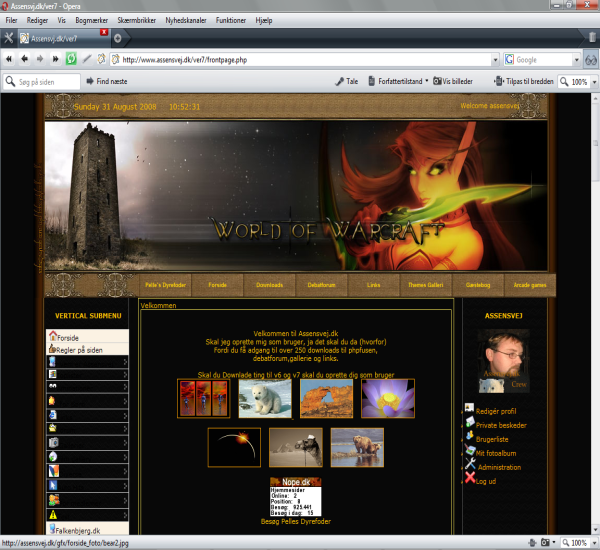Open the camel and pyramids thumbnail

[295, 447]
